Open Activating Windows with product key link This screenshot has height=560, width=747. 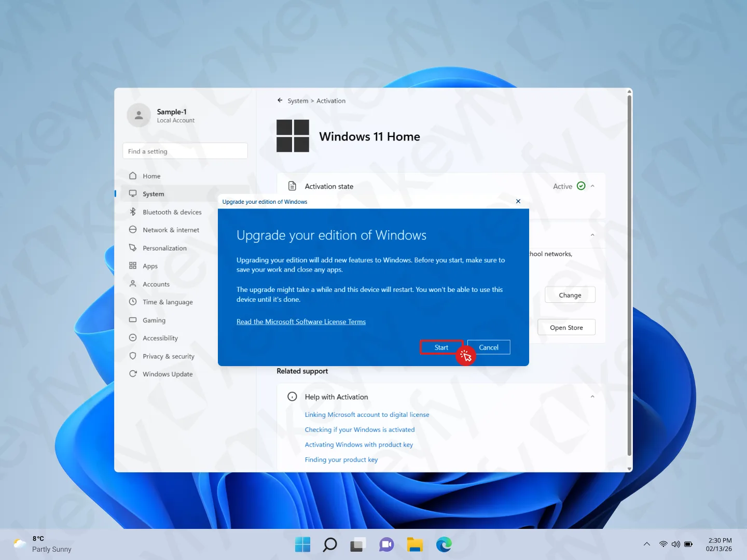(359, 445)
